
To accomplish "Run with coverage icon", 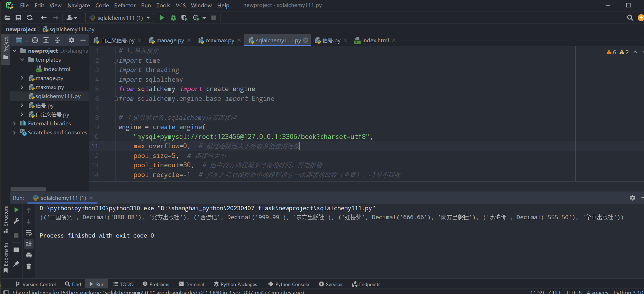I will [184, 18].
